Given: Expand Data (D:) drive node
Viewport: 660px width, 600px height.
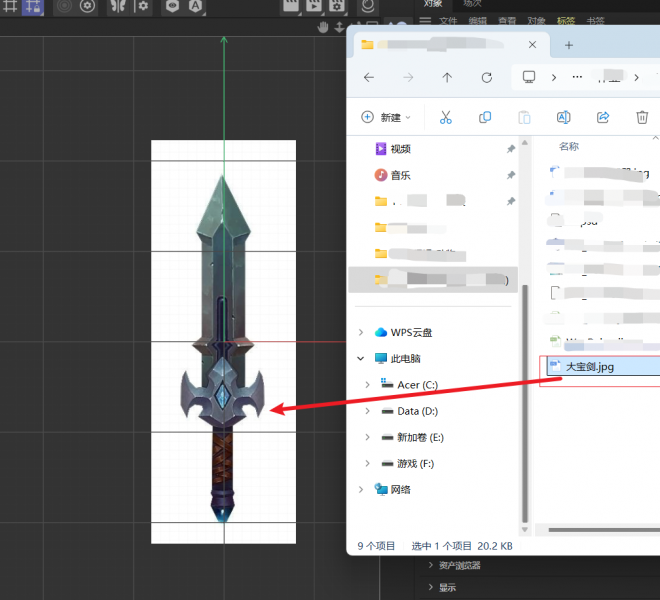Looking at the screenshot, I should [367, 411].
